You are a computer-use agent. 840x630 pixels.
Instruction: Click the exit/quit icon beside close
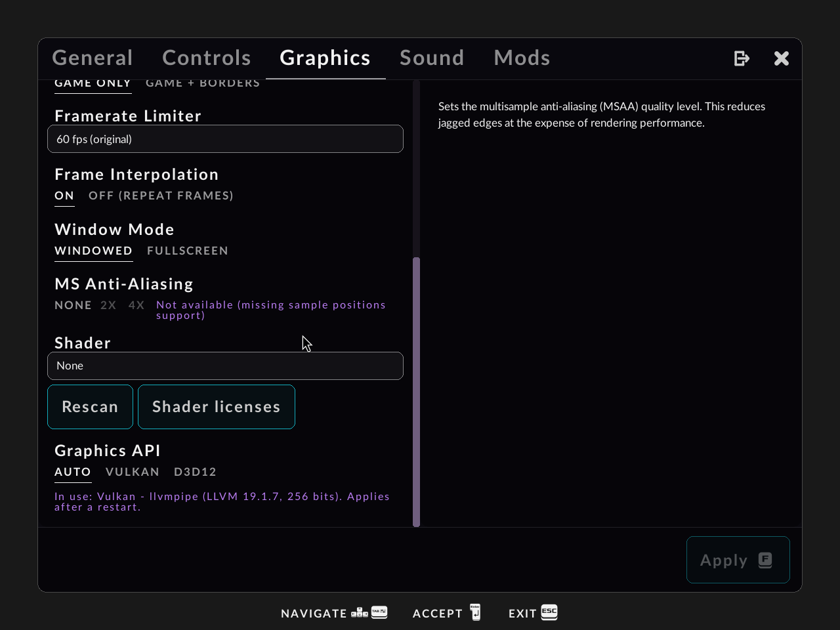742,58
